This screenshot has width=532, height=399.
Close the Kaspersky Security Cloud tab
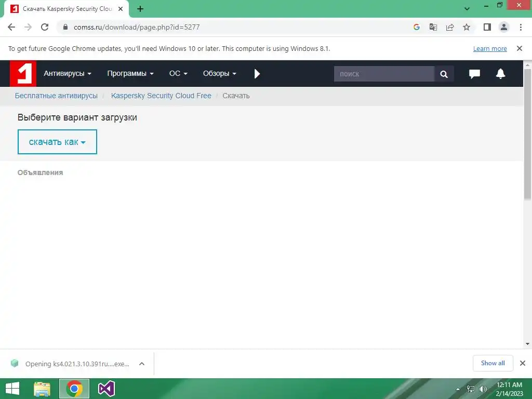[x=121, y=9]
